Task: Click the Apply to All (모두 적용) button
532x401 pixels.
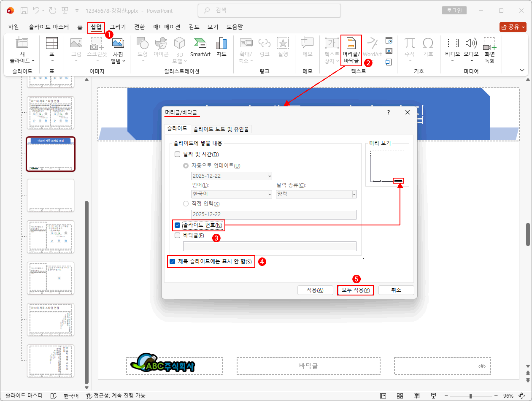Action: [x=355, y=290]
